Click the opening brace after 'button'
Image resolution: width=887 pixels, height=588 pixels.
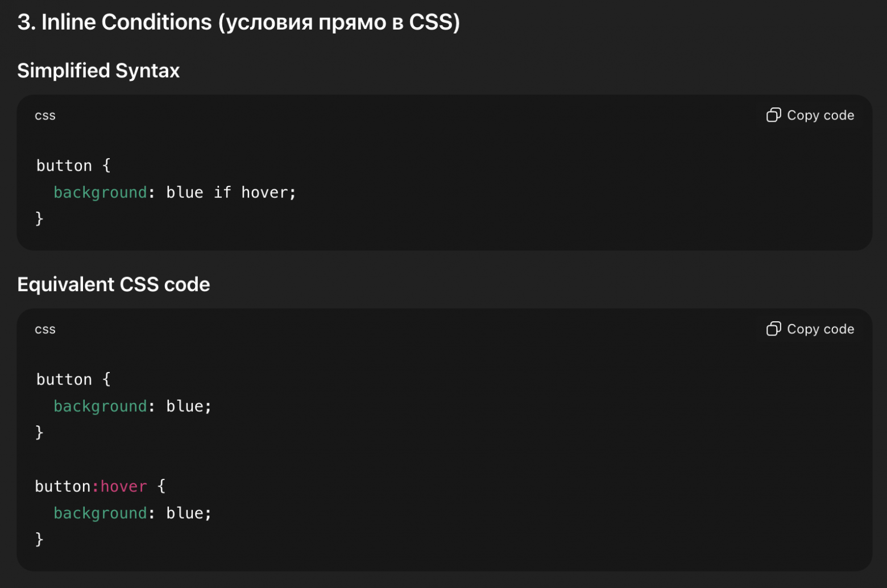coord(105,165)
